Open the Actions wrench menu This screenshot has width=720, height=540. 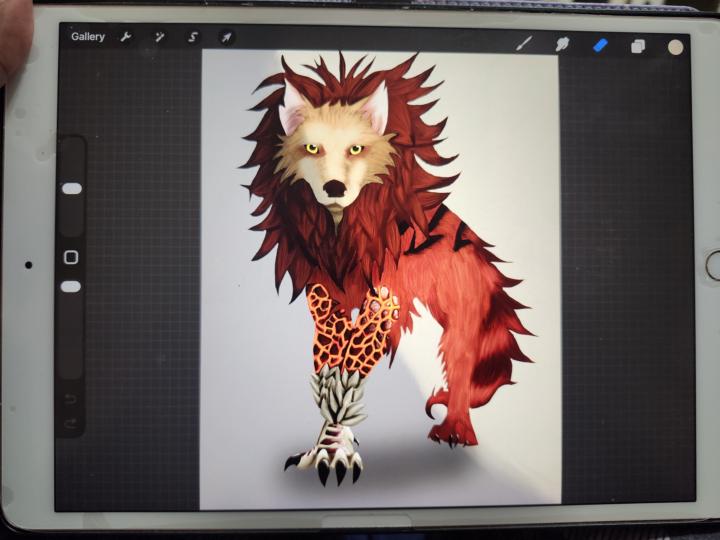click(x=126, y=37)
